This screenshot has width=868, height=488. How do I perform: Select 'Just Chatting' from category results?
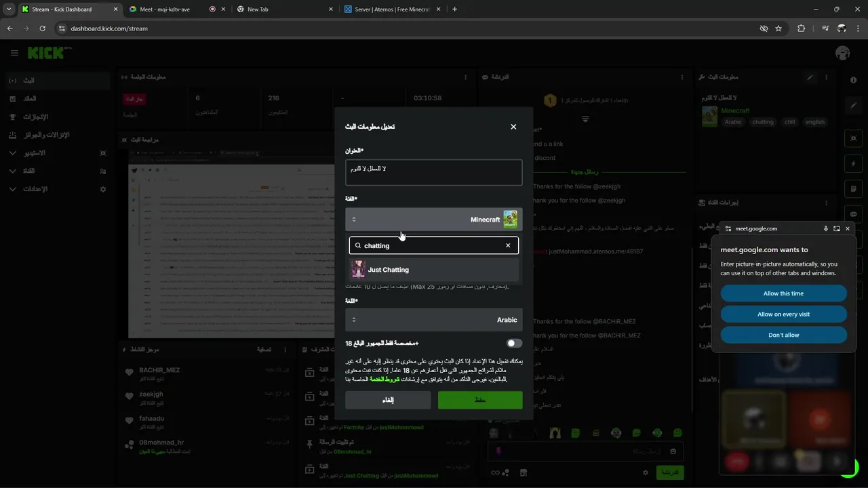tap(434, 270)
